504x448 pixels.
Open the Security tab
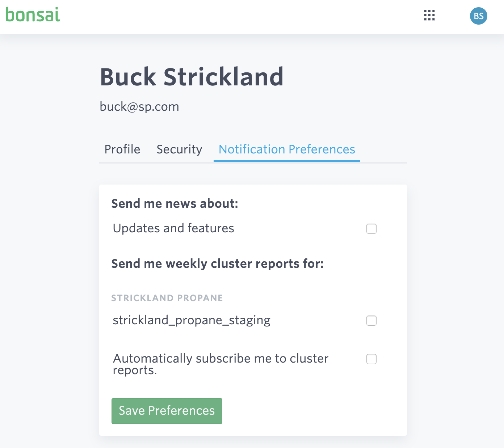179,149
